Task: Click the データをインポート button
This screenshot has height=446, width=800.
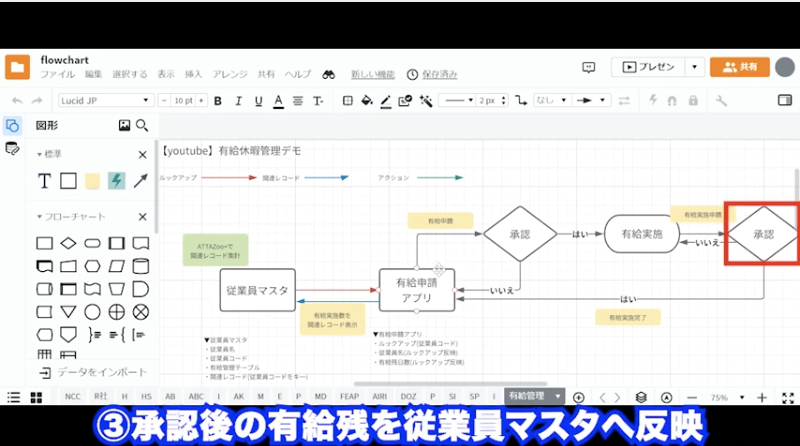Action: tap(90, 372)
